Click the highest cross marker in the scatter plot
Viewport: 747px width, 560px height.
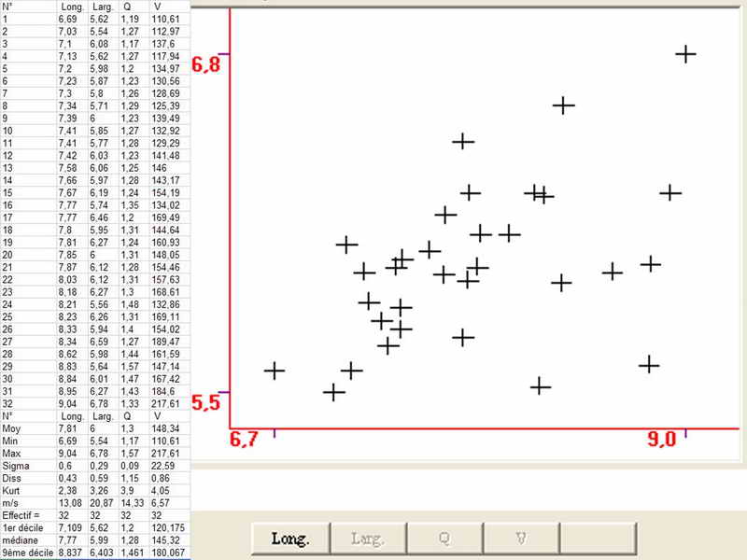686,54
